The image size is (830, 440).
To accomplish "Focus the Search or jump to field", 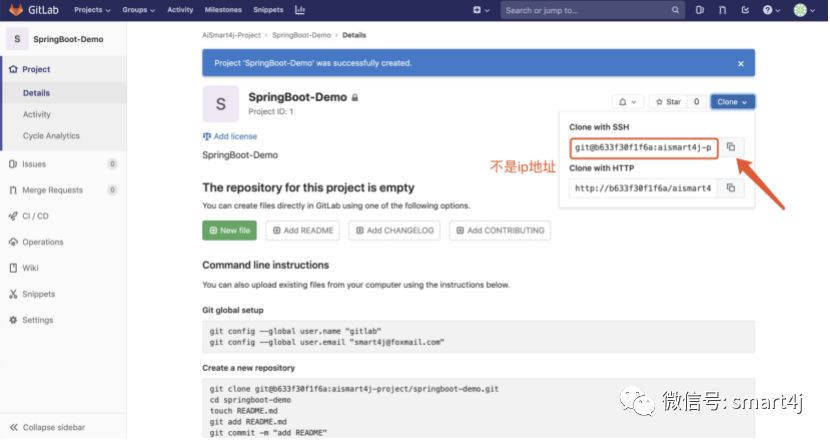I will point(591,10).
